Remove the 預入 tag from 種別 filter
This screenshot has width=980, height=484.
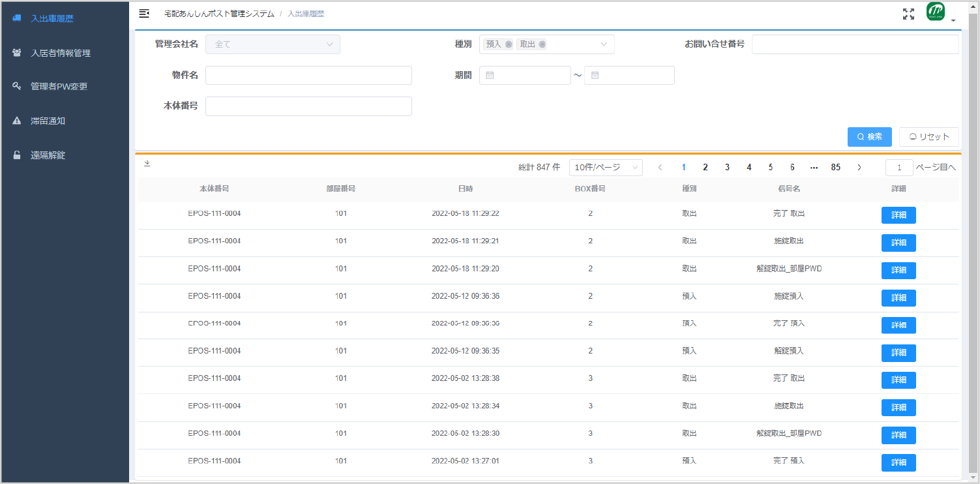pyautogui.click(x=509, y=44)
